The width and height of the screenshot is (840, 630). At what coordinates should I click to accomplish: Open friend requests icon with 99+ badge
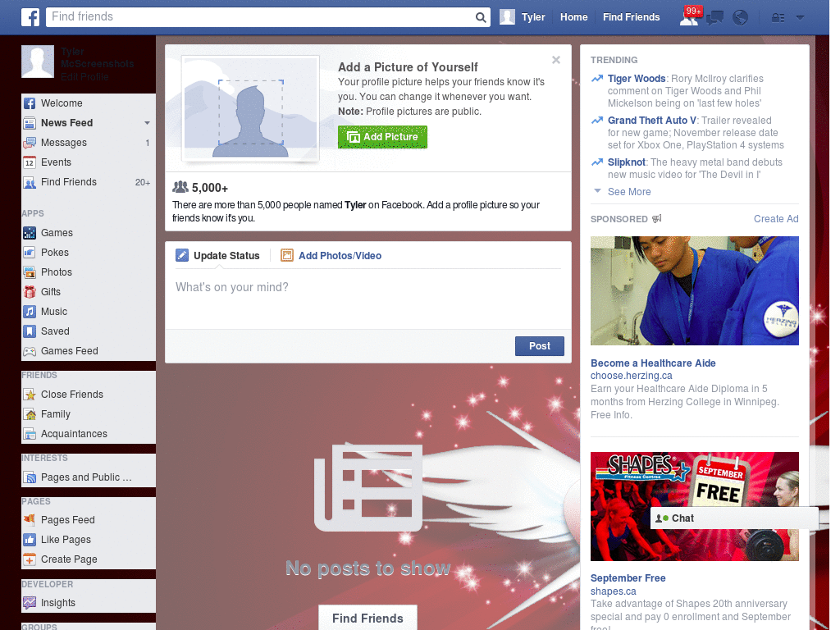pos(690,17)
